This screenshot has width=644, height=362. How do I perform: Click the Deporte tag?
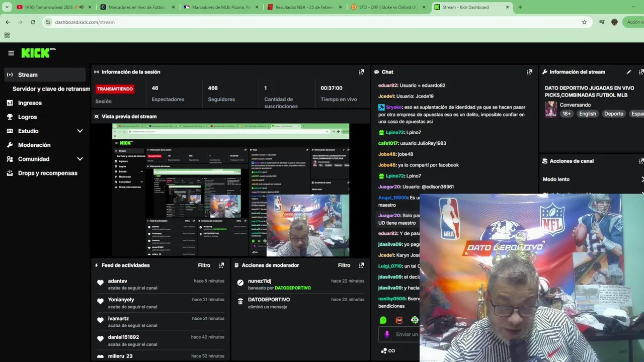pos(613,114)
